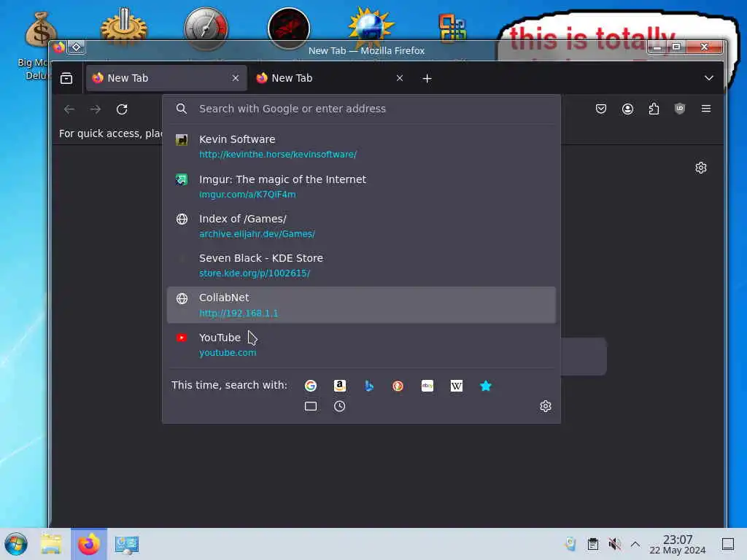Open the Extensions puzzle icon
Viewport: 747px width, 560px height.
[654, 109]
